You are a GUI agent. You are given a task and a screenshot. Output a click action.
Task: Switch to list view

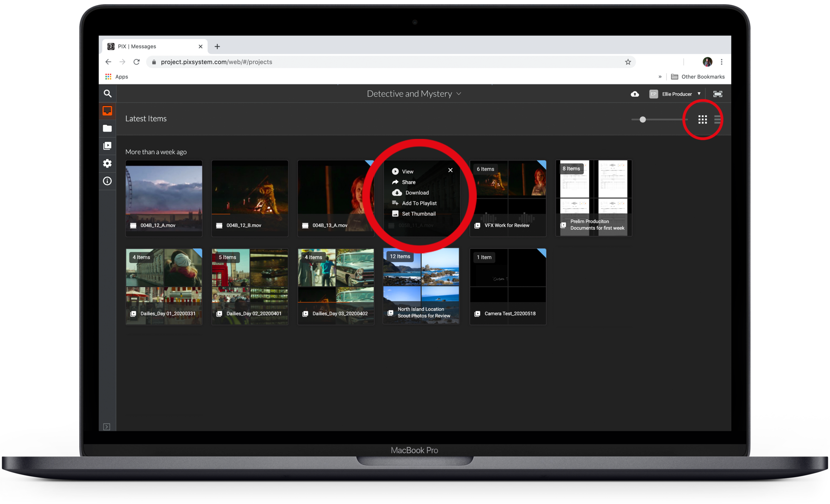(717, 120)
